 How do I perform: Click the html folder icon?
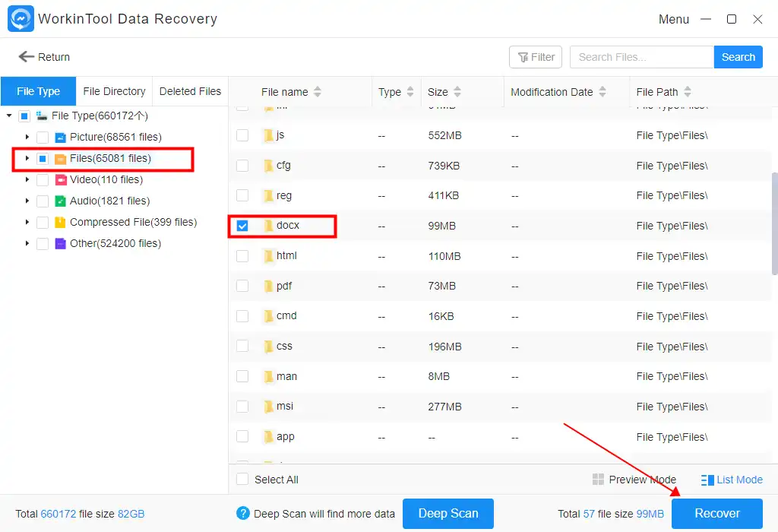[x=268, y=256]
